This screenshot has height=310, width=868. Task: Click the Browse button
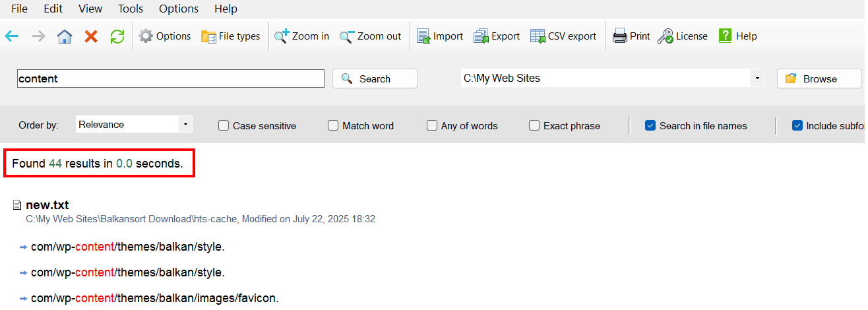click(x=819, y=78)
